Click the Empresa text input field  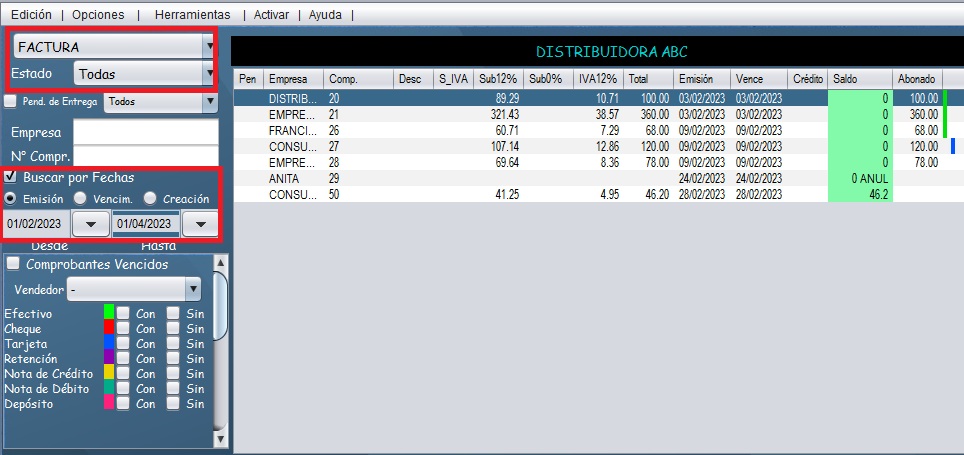click(145, 133)
